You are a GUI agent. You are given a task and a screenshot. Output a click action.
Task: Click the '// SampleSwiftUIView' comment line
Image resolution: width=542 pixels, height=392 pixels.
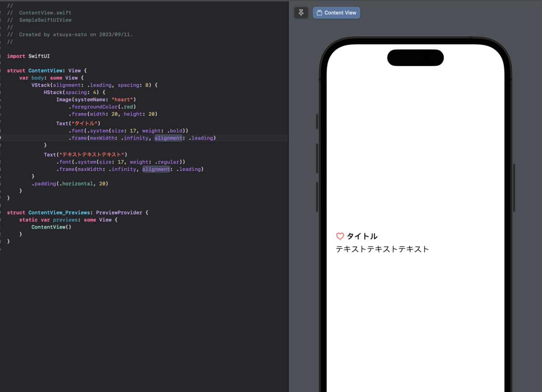[39, 20]
